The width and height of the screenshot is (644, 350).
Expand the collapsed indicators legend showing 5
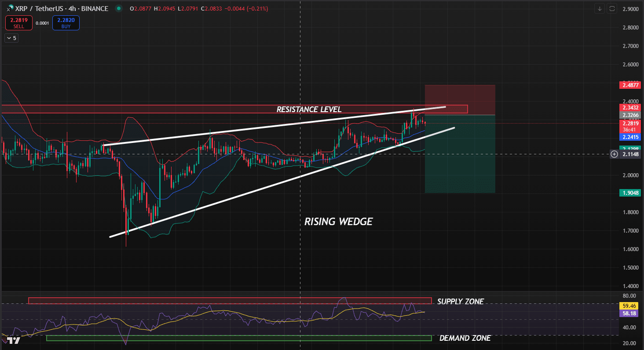pos(11,38)
